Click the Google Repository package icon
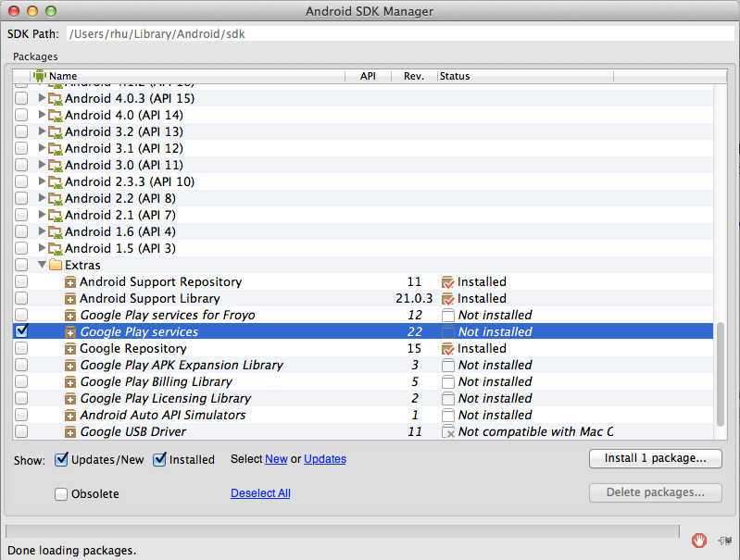The width and height of the screenshot is (740, 560). tap(69, 349)
